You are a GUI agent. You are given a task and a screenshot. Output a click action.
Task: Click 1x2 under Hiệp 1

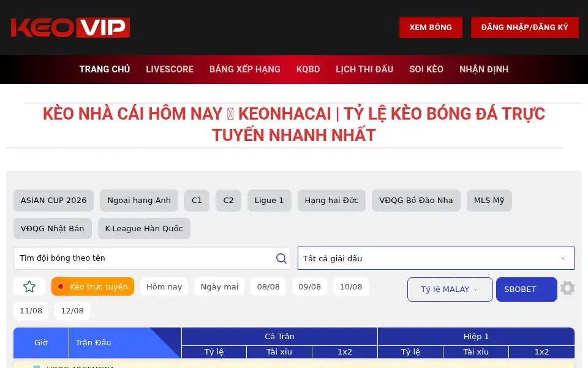(541, 352)
